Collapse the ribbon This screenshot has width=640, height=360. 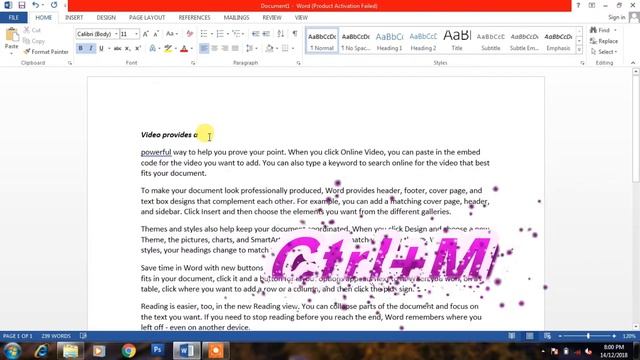[633, 63]
